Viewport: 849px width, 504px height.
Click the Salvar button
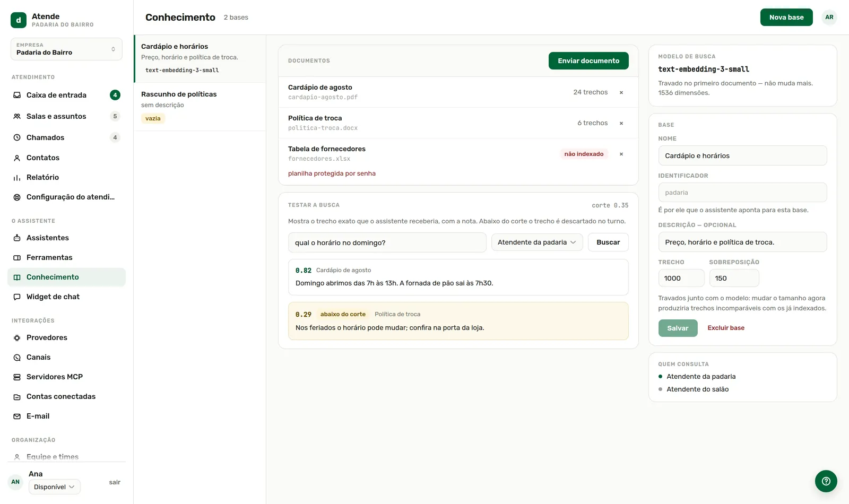tap(678, 328)
